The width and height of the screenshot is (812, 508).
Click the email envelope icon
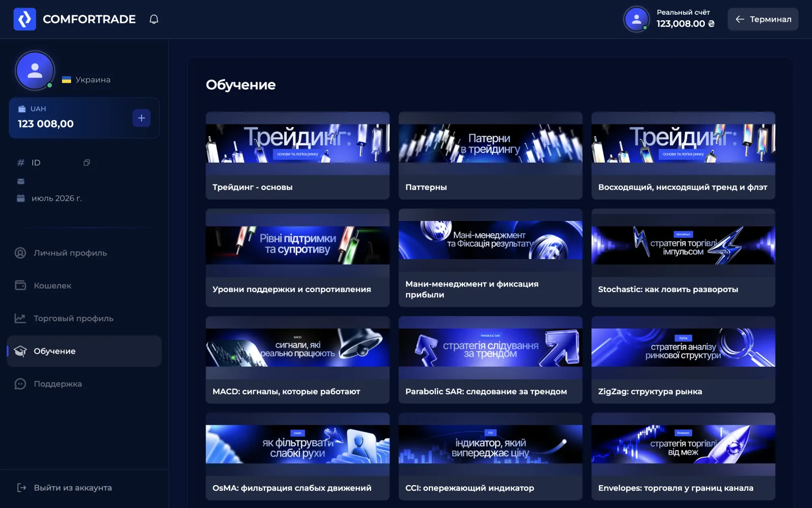click(21, 181)
